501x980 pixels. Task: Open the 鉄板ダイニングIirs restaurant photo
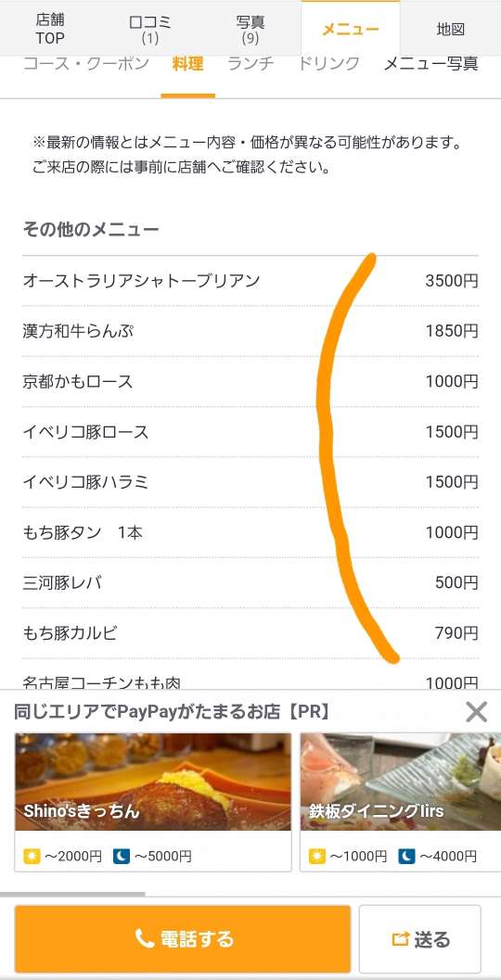pyautogui.click(x=400, y=782)
